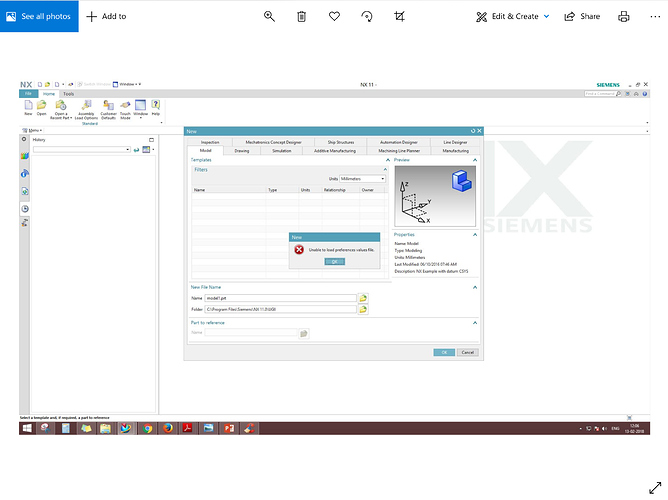Click Cancel in New dialog

468,352
